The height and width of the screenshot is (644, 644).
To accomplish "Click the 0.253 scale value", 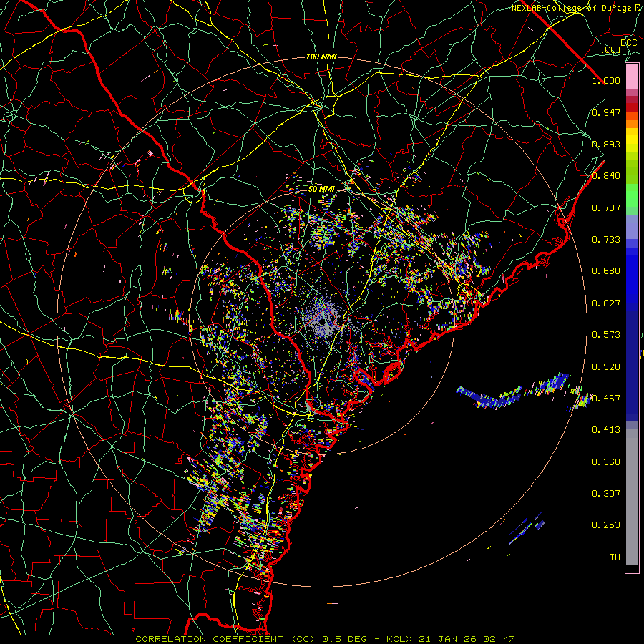I will click(606, 525).
